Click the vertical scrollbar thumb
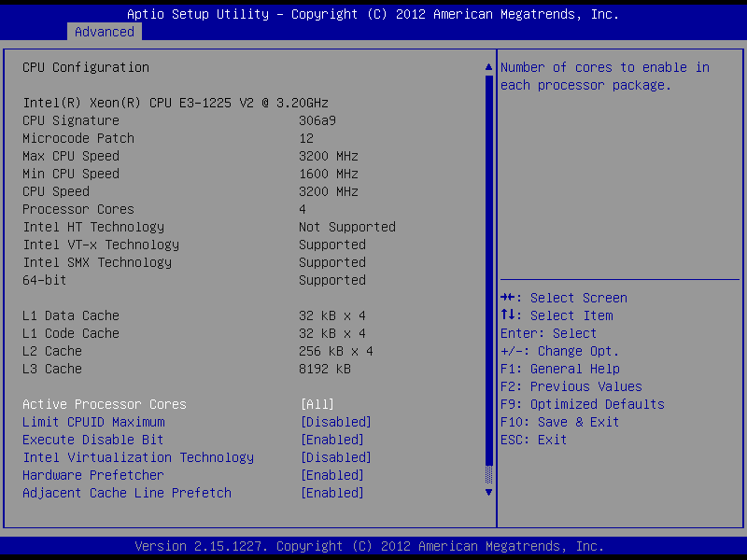The height and width of the screenshot is (560, 747). [x=488, y=270]
